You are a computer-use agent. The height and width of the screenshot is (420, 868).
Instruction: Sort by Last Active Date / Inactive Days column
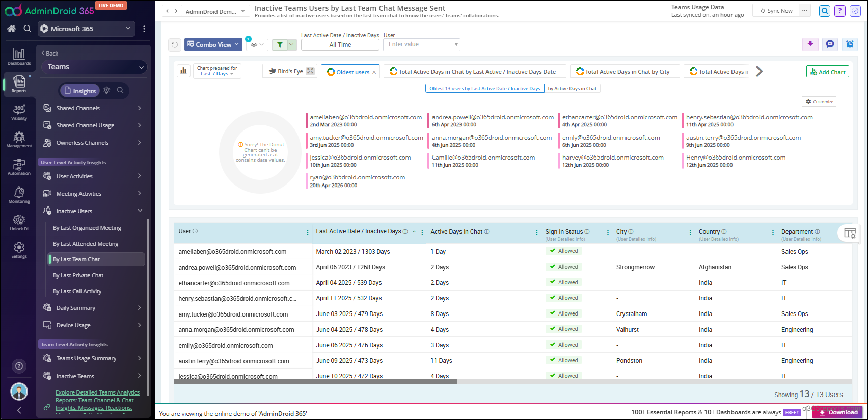coord(359,231)
